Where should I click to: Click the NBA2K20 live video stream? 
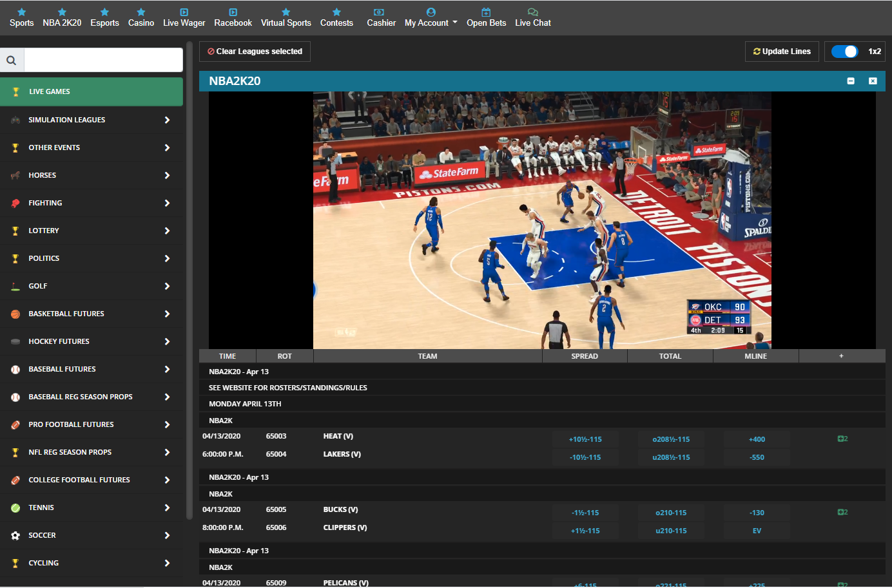[542, 220]
